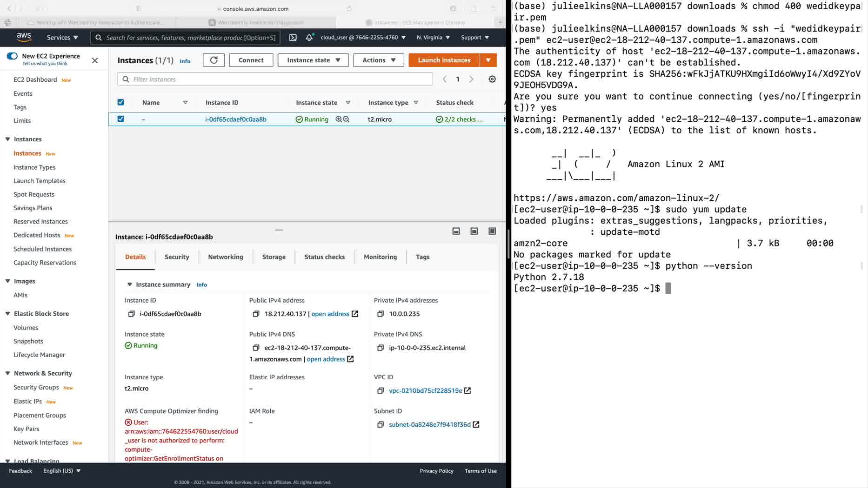868x488 pixels.
Task: Open the table preferences gear icon
Action: pos(492,79)
